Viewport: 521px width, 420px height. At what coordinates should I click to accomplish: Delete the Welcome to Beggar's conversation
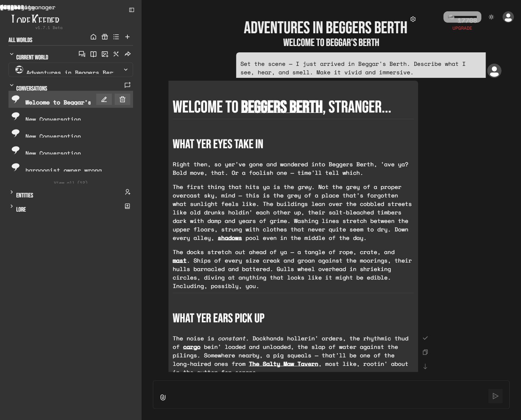coord(122,99)
